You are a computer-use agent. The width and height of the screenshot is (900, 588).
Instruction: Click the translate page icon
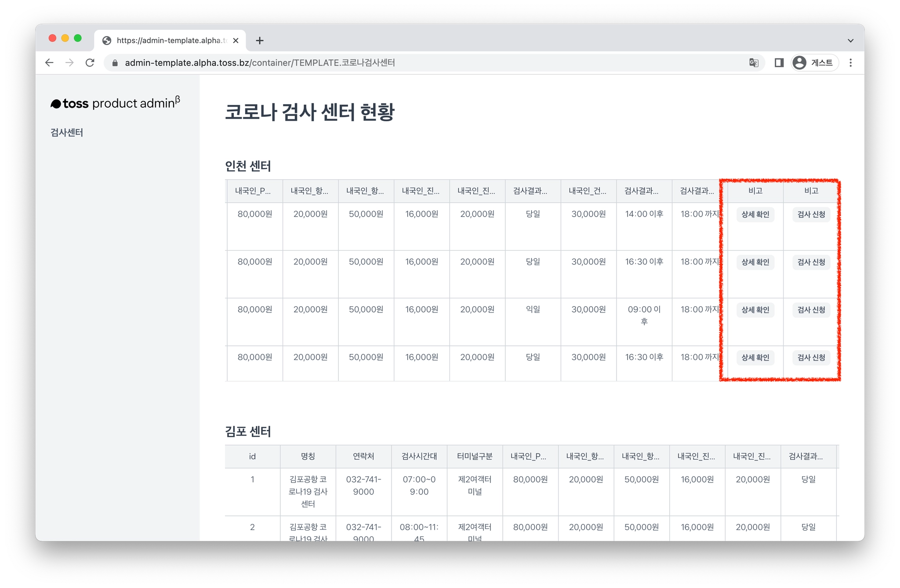(x=754, y=63)
